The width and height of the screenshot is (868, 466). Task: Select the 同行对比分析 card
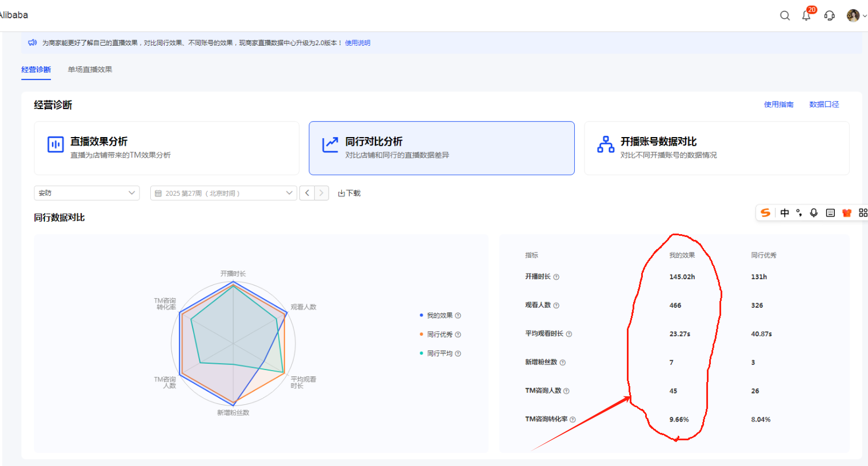(x=442, y=148)
